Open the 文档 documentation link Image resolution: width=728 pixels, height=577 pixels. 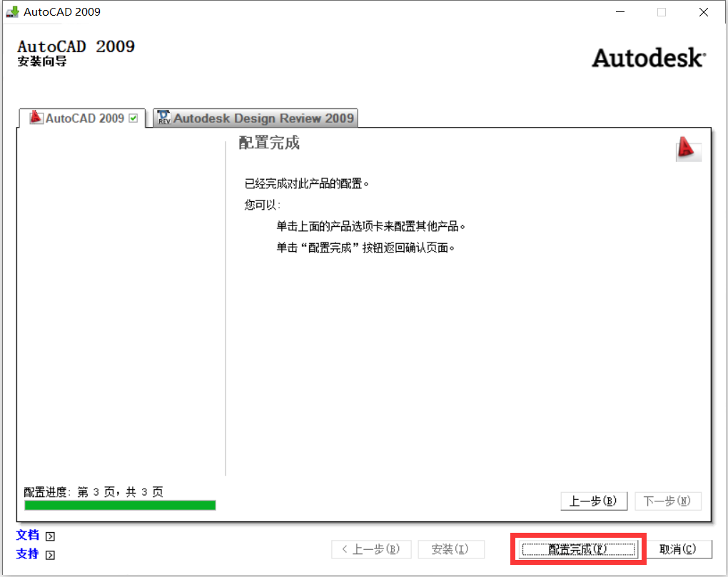27,535
